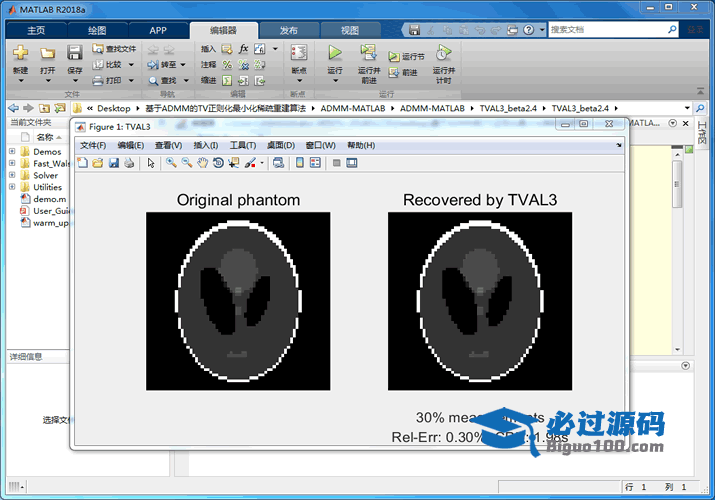This screenshot has height=500, width=715.
Task: Click New Figure icon in figure toolbar
Action: tap(83, 163)
